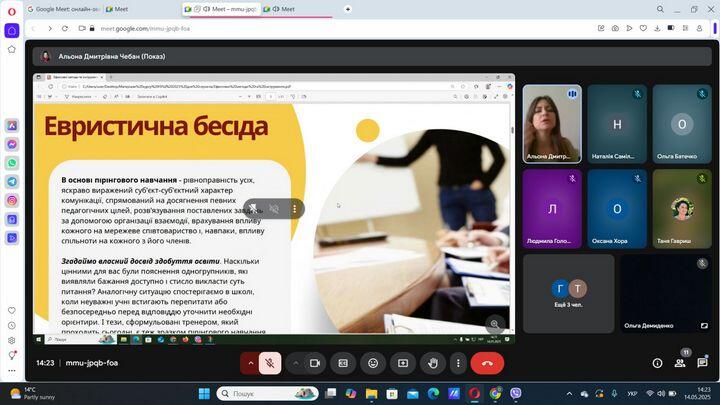Click the meeting code mmu-jpqb-foa
720x405 pixels.
(x=92, y=363)
